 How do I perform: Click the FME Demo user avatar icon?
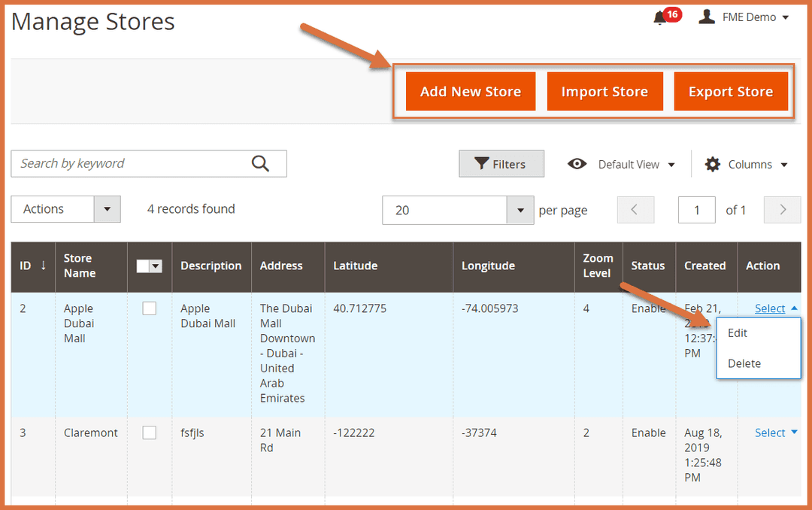(707, 17)
